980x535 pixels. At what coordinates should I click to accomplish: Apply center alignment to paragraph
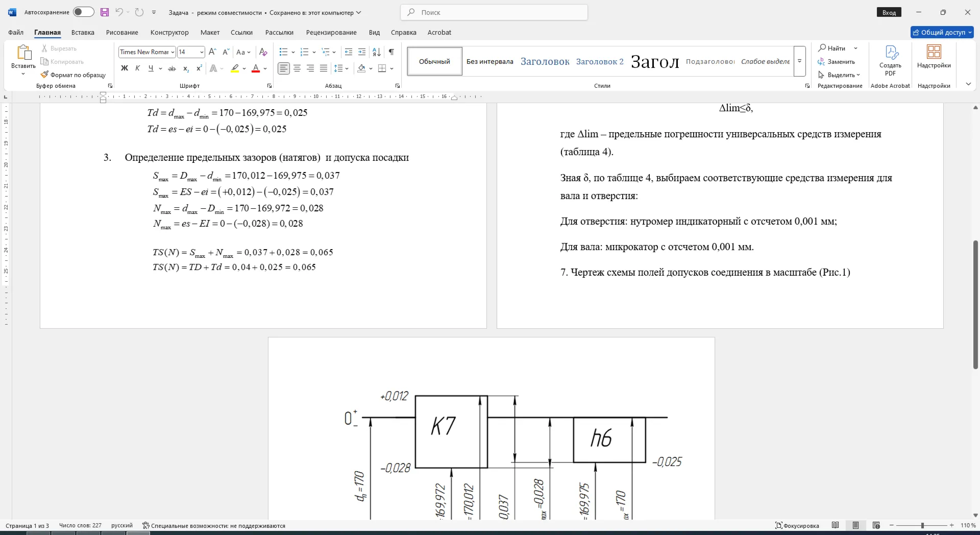[297, 68]
